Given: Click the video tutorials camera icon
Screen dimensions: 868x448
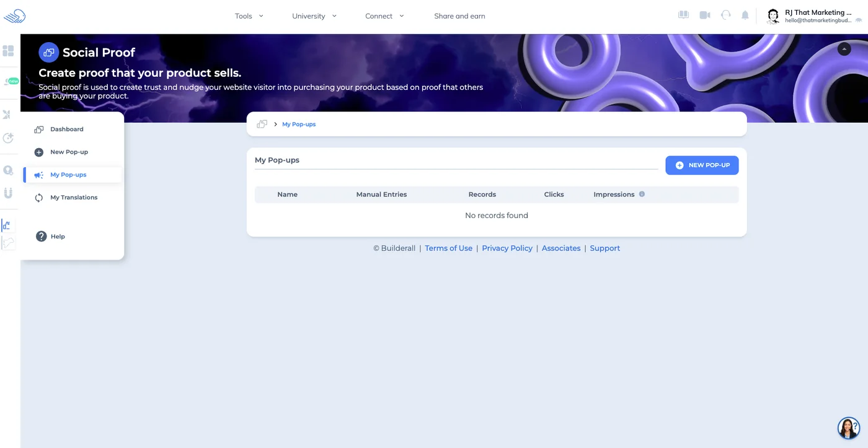Looking at the screenshot, I should point(705,14).
